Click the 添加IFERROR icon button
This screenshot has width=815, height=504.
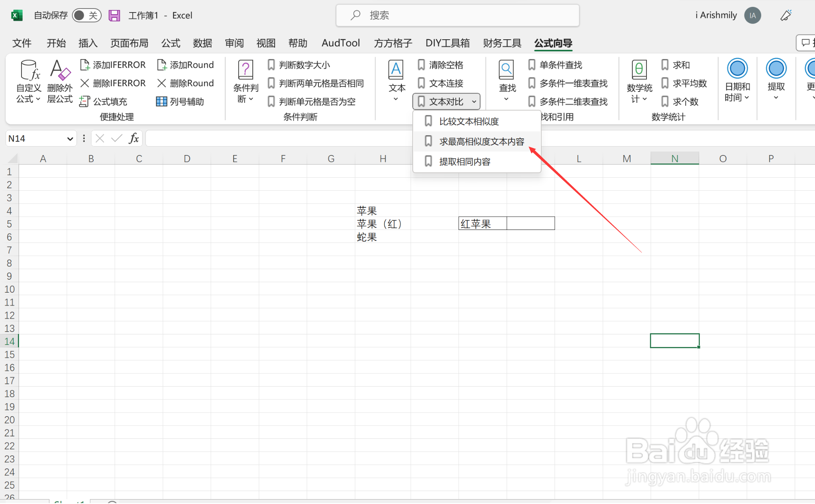click(x=85, y=65)
